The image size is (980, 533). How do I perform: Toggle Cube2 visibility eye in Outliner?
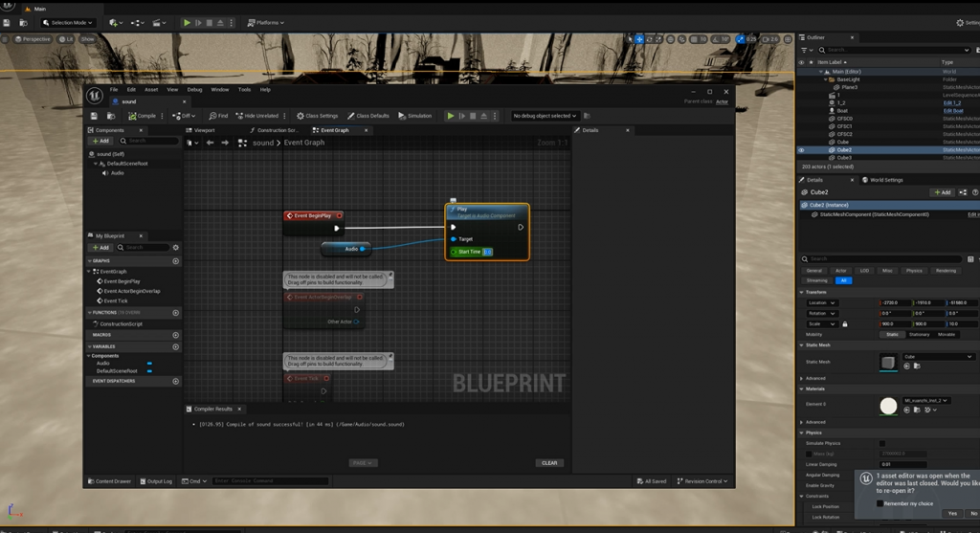[801, 150]
